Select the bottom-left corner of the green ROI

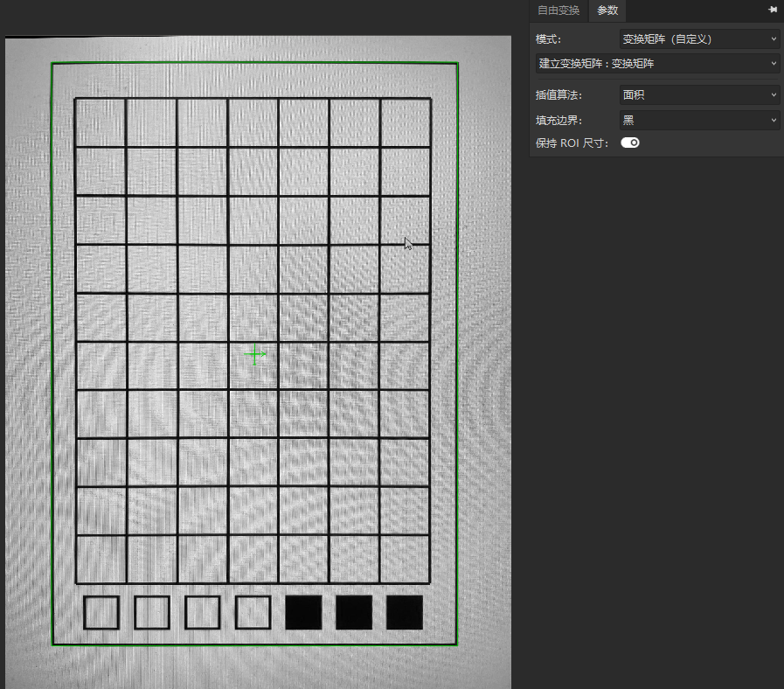pyautogui.click(x=52, y=644)
